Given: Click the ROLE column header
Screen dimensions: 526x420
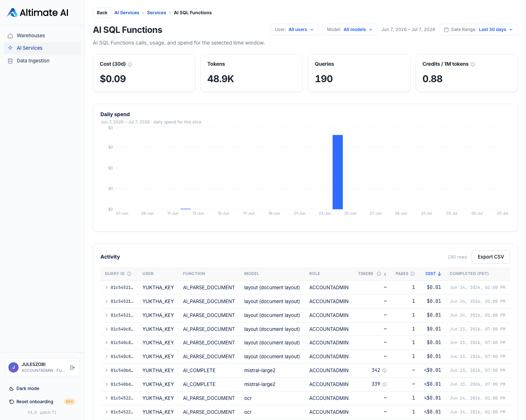Looking at the screenshot, I should point(315,274).
